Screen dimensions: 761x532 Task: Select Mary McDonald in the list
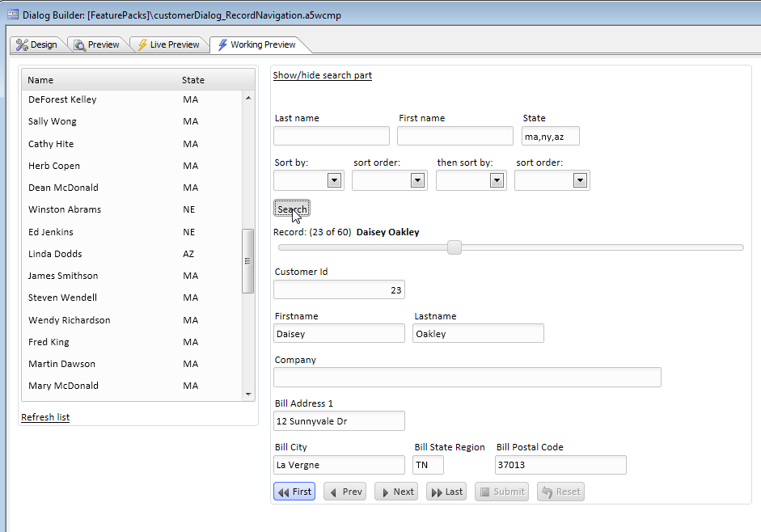[132, 386]
